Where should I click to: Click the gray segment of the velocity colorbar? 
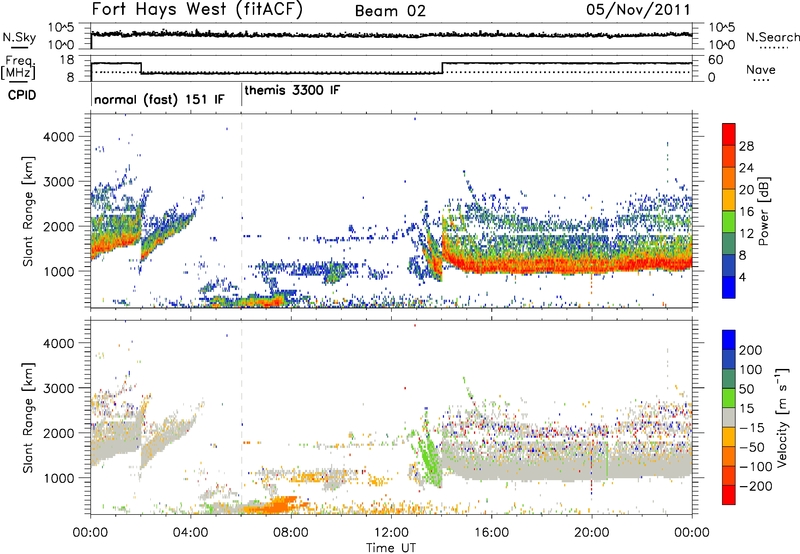(x=729, y=418)
